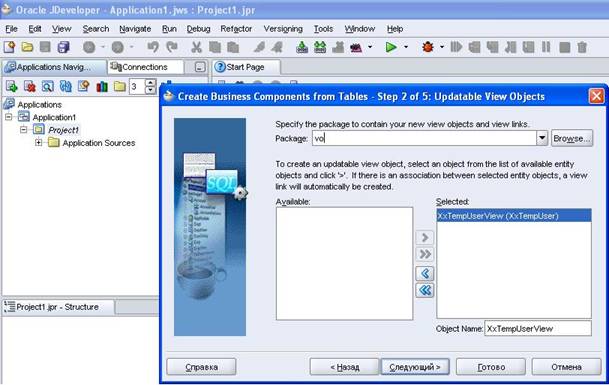The height and width of the screenshot is (385, 609).
Task: Switch to the Start Page tab
Action: 246,67
